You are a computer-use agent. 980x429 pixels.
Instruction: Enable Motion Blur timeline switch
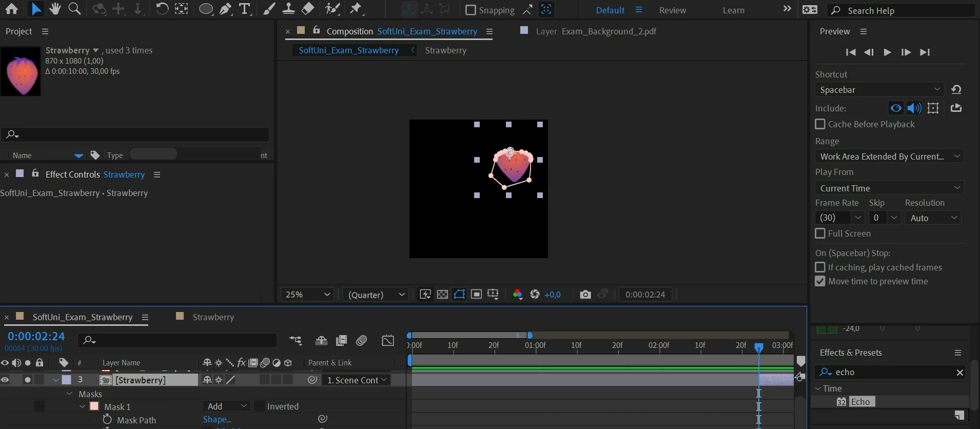[x=362, y=340]
